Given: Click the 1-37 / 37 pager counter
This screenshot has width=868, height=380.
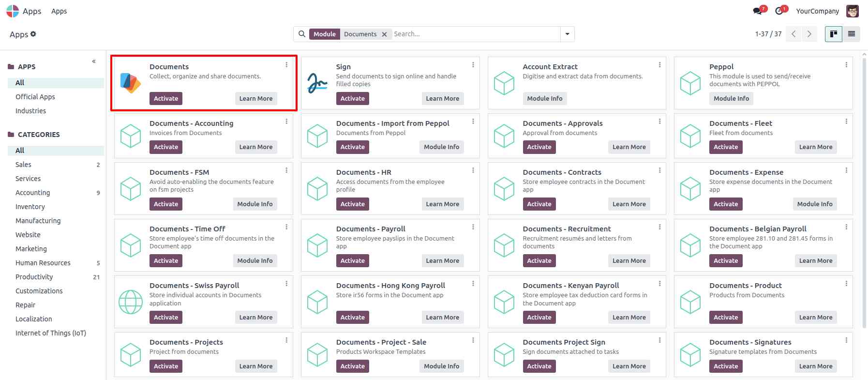Looking at the screenshot, I should point(768,34).
